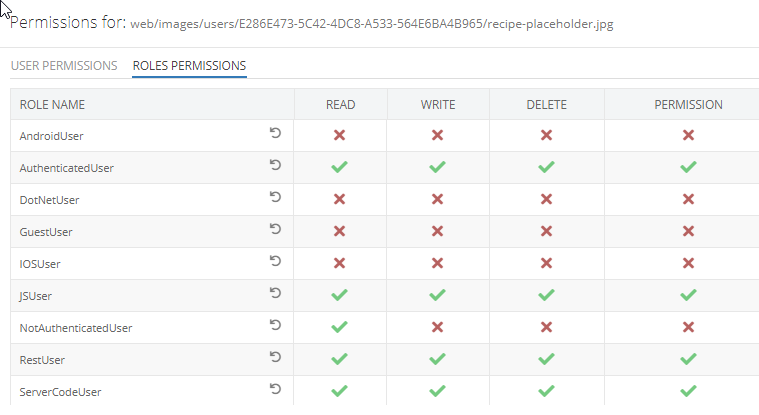Toggle WRITE permission for AuthenticatedUser
Image resolution: width=759 pixels, height=415 pixels.
pos(437,167)
